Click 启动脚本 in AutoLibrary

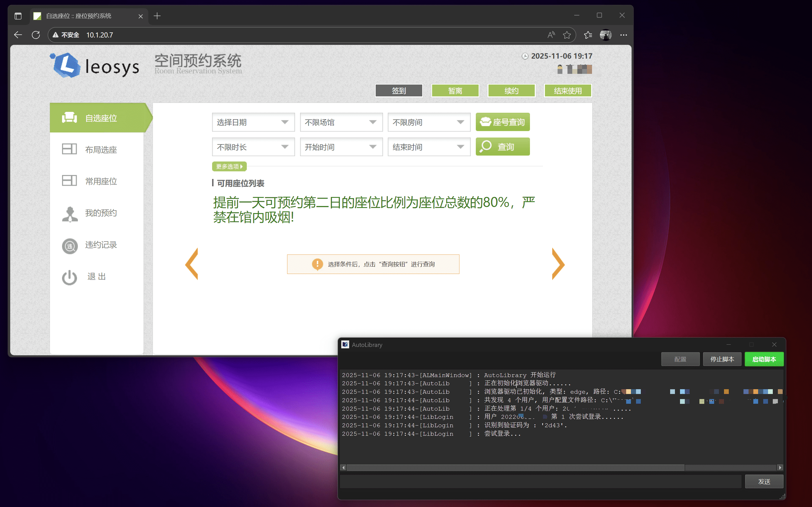(764, 359)
